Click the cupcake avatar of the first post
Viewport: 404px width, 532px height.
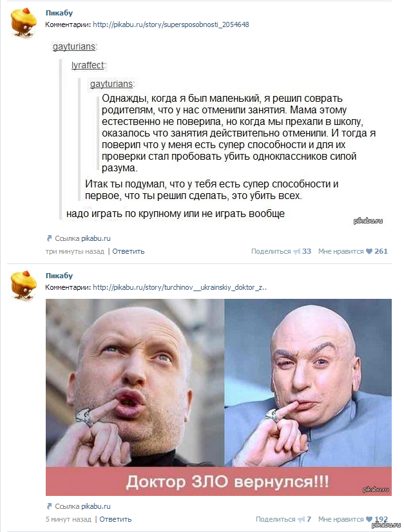23,22
